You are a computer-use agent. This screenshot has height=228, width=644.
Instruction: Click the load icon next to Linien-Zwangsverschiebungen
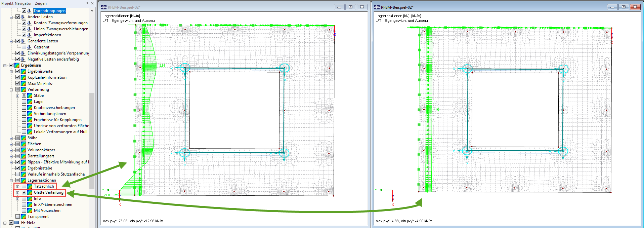tap(29, 29)
